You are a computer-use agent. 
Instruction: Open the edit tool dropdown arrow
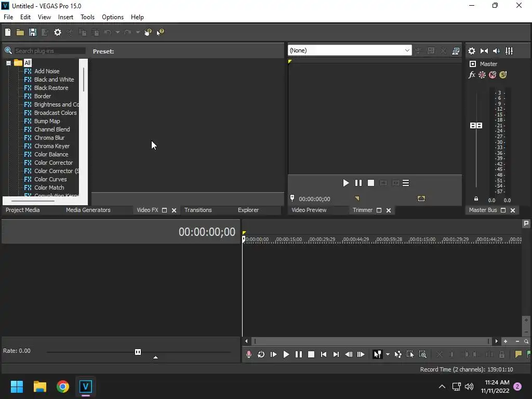pos(388,354)
